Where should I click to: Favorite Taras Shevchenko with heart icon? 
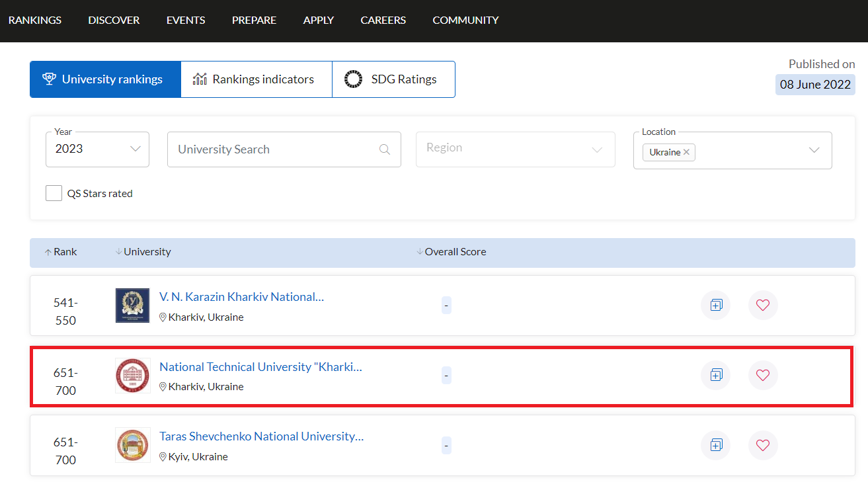[763, 445]
